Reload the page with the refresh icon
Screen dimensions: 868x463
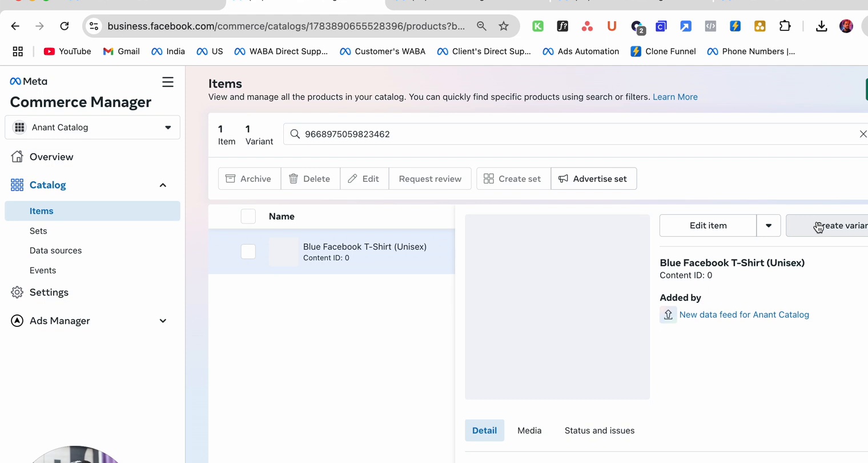pos(65,26)
